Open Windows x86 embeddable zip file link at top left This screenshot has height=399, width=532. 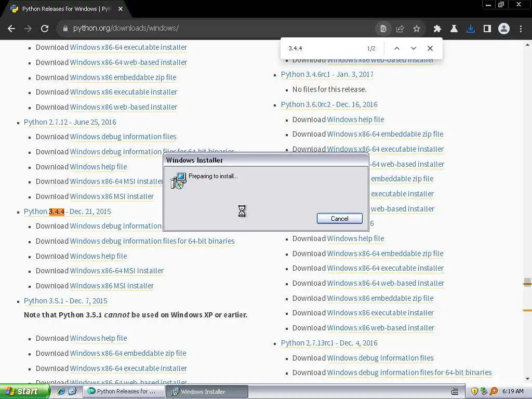123,77
